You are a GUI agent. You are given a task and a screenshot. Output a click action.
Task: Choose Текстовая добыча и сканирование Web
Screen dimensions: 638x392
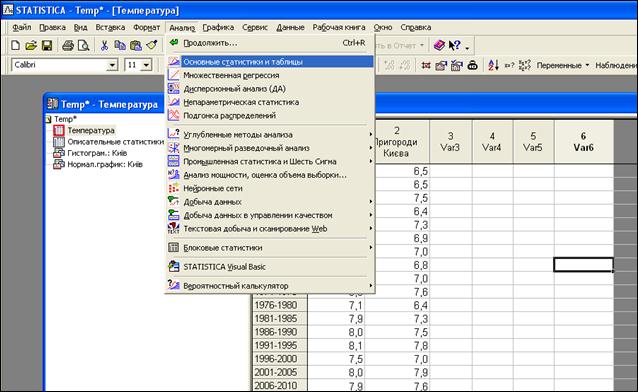270,228
